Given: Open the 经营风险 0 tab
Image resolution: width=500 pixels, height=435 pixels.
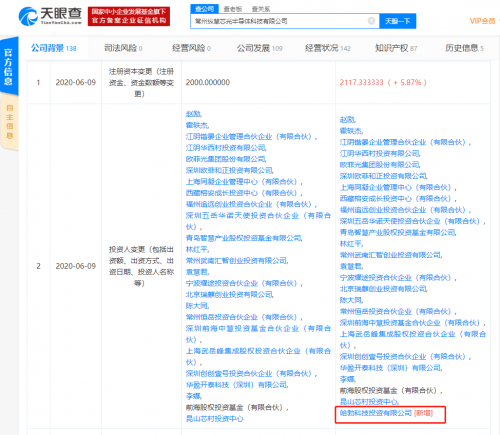Looking at the screenshot, I should click(191, 48).
